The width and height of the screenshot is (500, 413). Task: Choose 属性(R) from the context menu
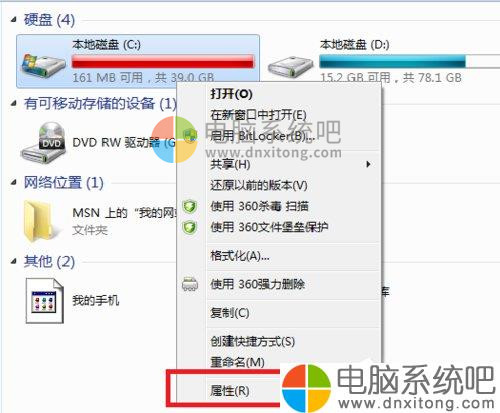pyautogui.click(x=230, y=390)
